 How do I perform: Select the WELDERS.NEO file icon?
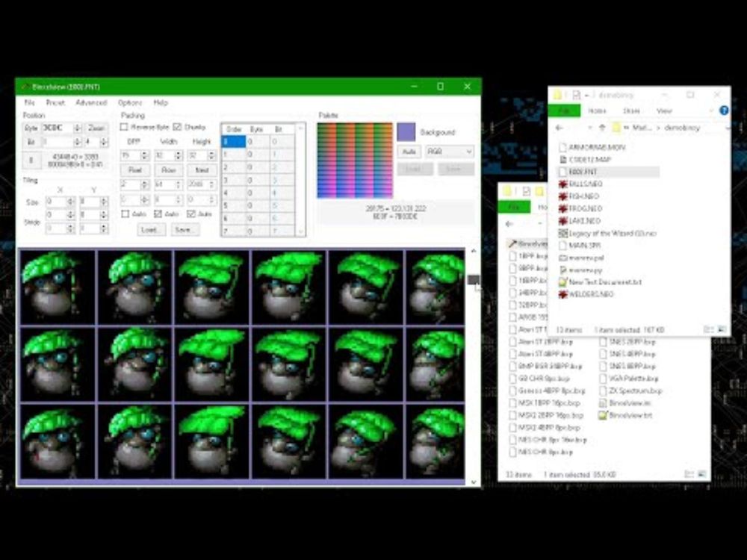click(562, 294)
